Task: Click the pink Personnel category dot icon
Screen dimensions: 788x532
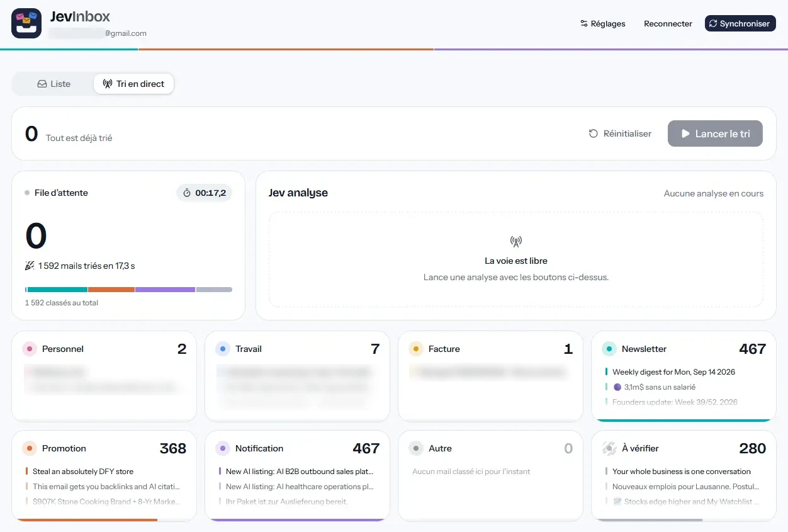Action: click(30, 349)
